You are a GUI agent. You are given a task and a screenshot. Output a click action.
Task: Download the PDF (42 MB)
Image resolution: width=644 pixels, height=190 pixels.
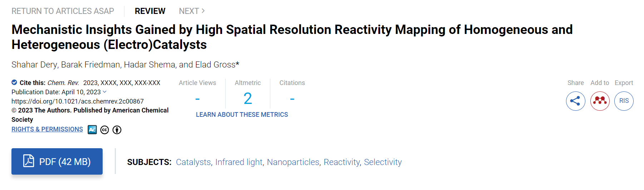[x=57, y=161]
